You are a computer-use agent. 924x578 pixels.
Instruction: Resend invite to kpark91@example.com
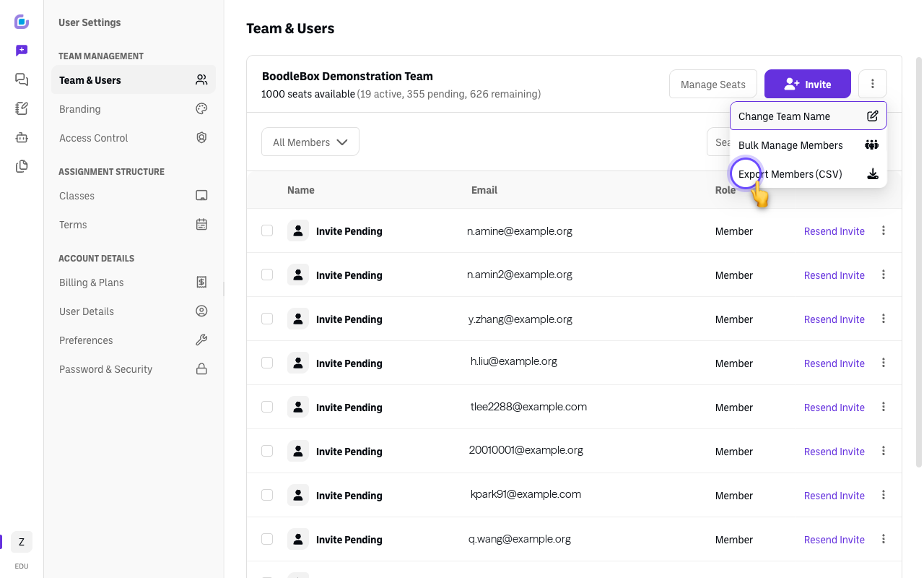coord(834,496)
